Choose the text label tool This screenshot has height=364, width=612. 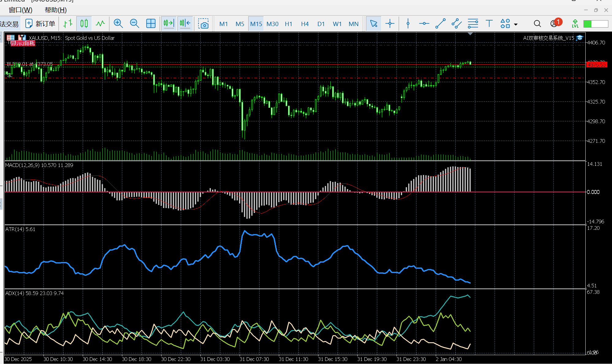489,24
